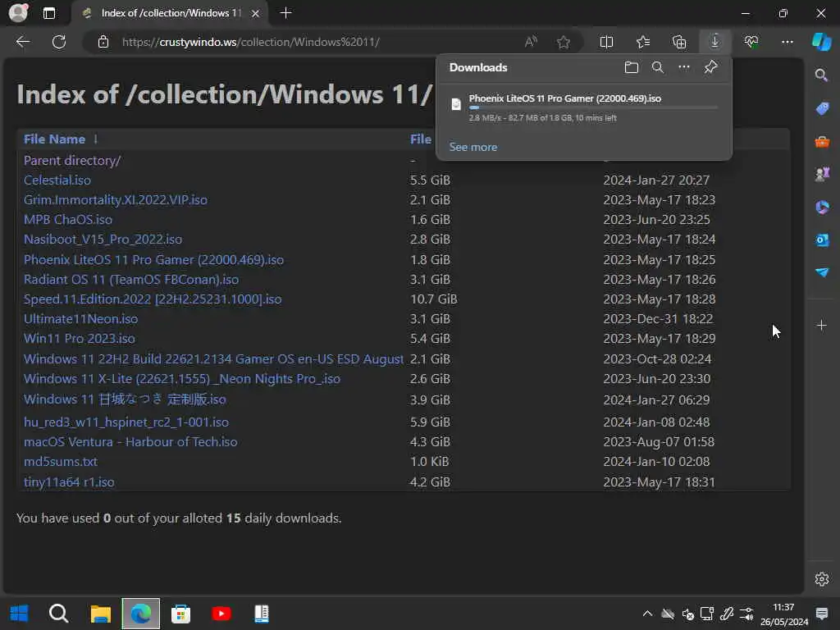Open sidebar Search tool
Image resolution: width=840 pixels, height=630 pixels.
coord(821,75)
